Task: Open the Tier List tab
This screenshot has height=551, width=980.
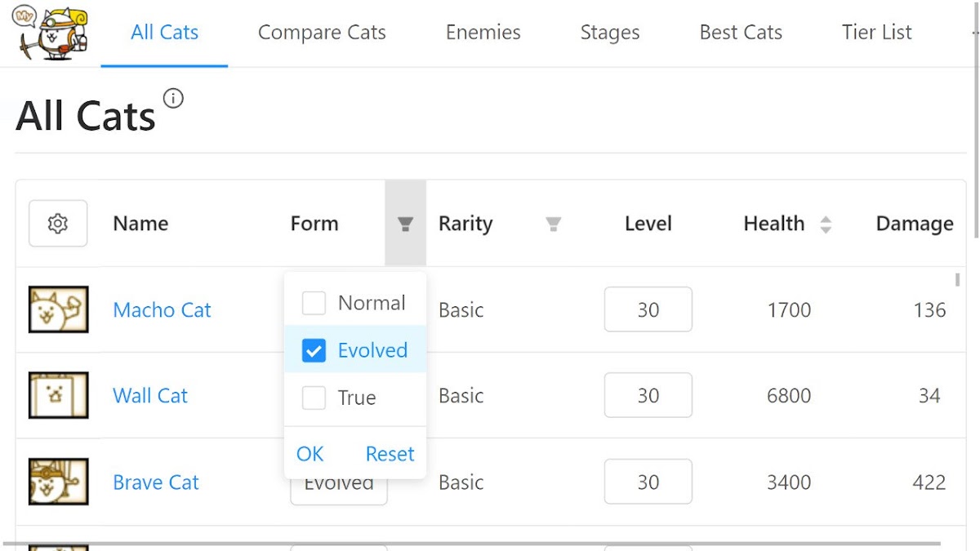Action: 876,33
